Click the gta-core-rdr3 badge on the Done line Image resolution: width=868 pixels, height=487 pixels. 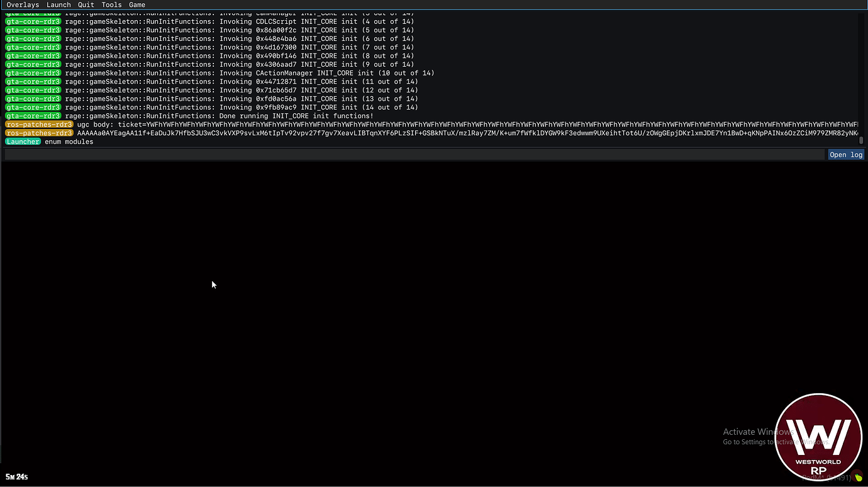32,116
